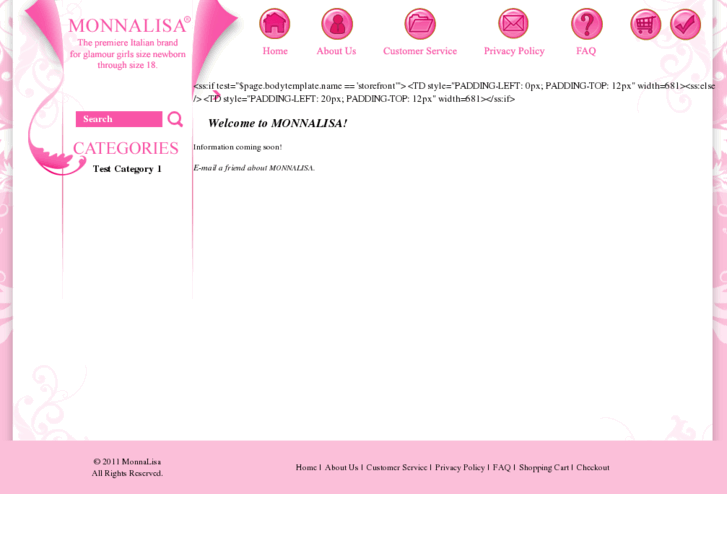Screen dimensions: 727x545
Task: Open the Customer Service folder icon
Action: coord(420,24)
